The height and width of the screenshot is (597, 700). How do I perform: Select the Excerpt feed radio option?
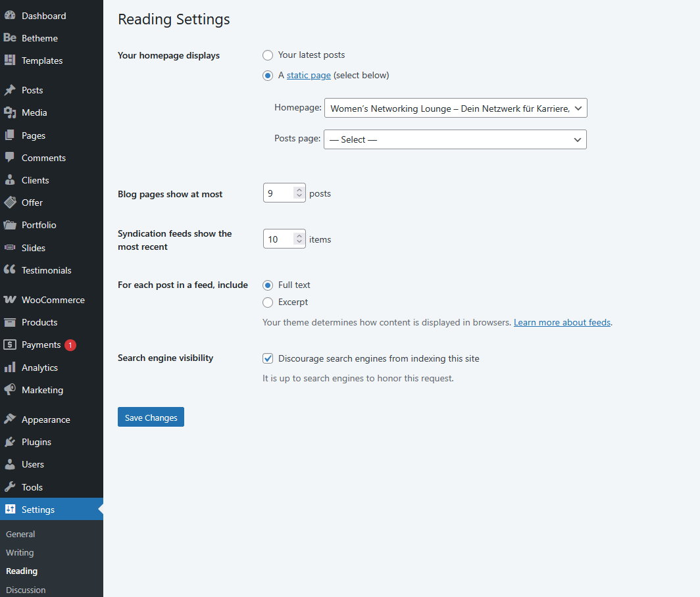pyautogui.click(x=268, y=302)
